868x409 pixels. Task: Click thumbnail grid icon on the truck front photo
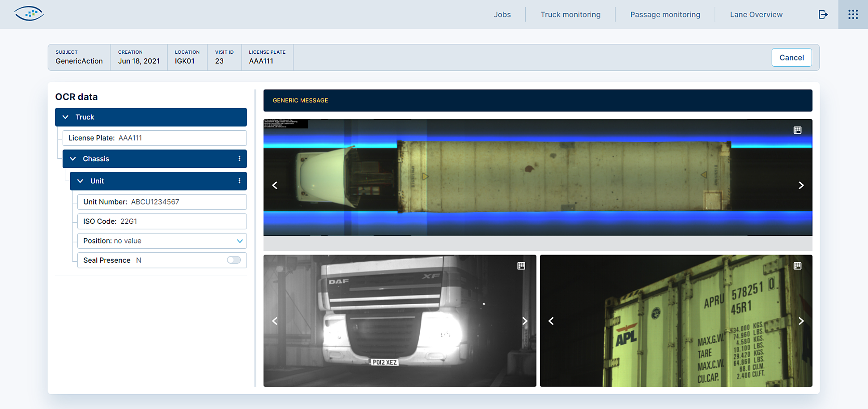pyautogui.click(x=521, y=265)
